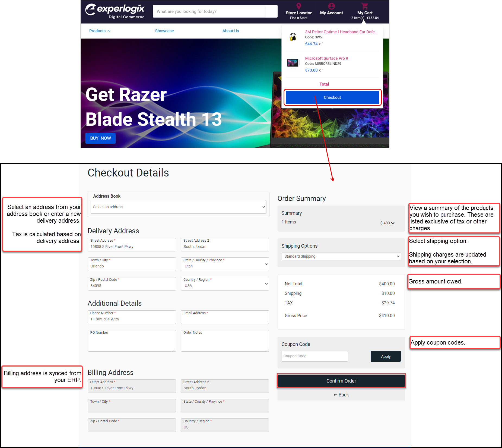
Task: Click the Microsoft Surface Pro 9 thumbnail
Action: (x=293, y=63)
